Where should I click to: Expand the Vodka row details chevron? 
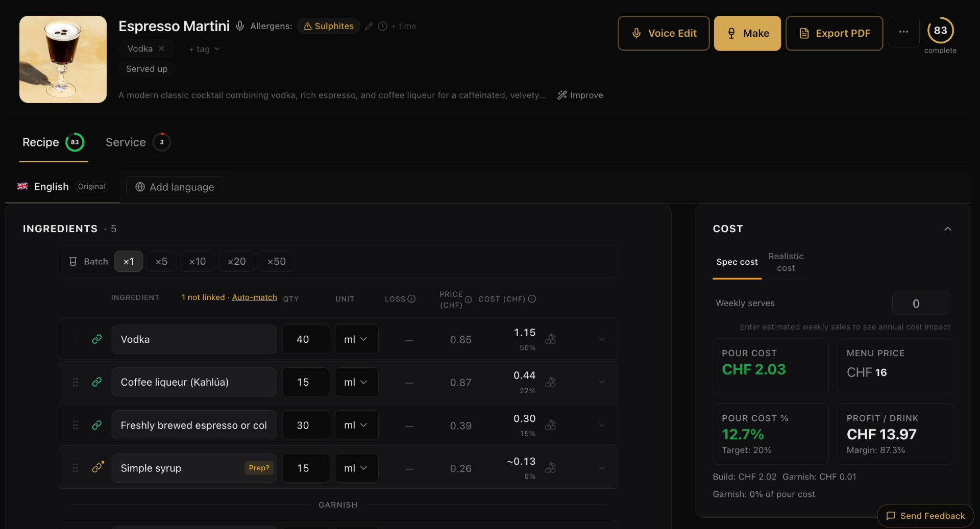[602, 339]
